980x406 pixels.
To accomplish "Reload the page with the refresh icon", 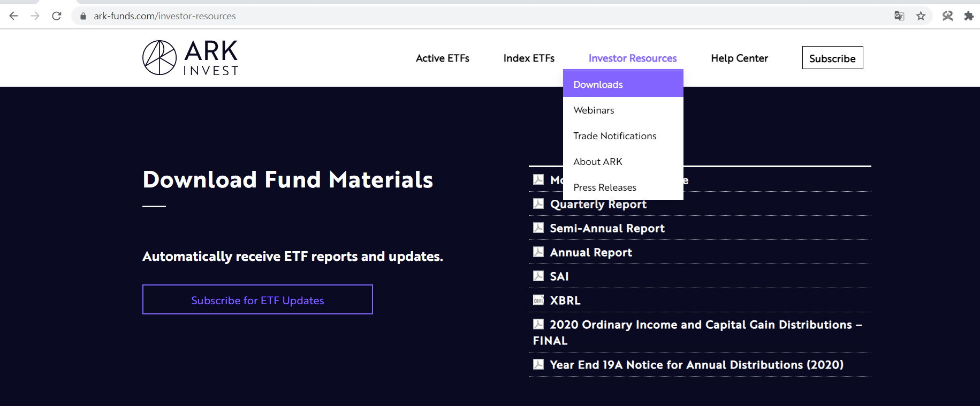I will [57, 16].
